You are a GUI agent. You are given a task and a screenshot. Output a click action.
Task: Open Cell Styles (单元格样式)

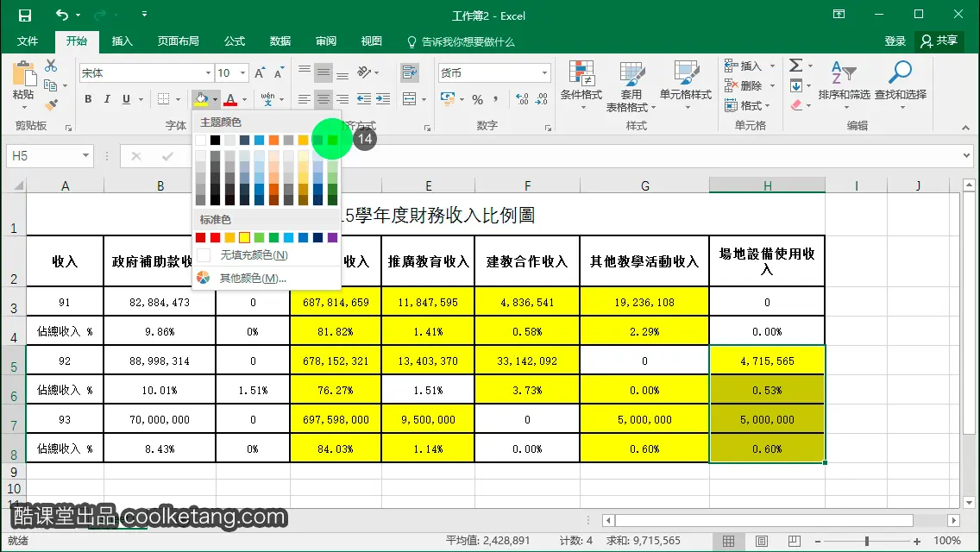(686, 86)
